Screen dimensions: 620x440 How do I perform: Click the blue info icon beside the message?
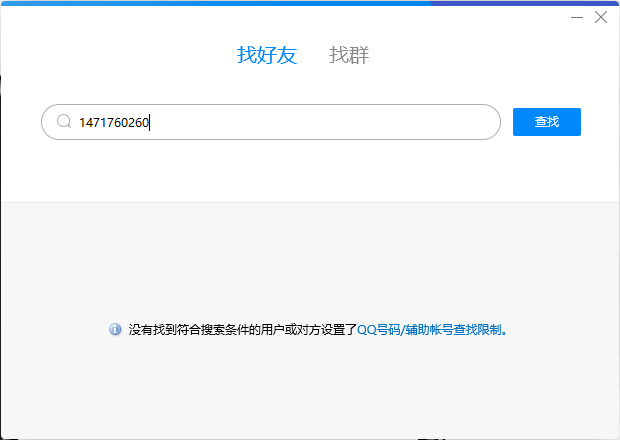(115, 329)
